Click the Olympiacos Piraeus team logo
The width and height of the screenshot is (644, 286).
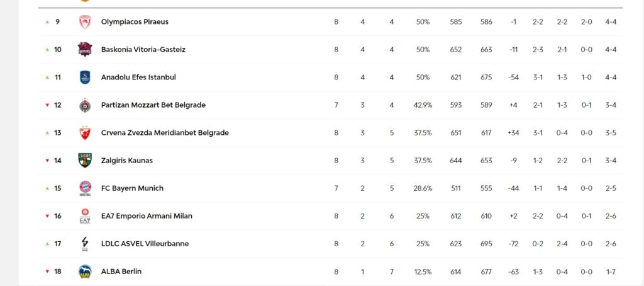click(85, 22)
